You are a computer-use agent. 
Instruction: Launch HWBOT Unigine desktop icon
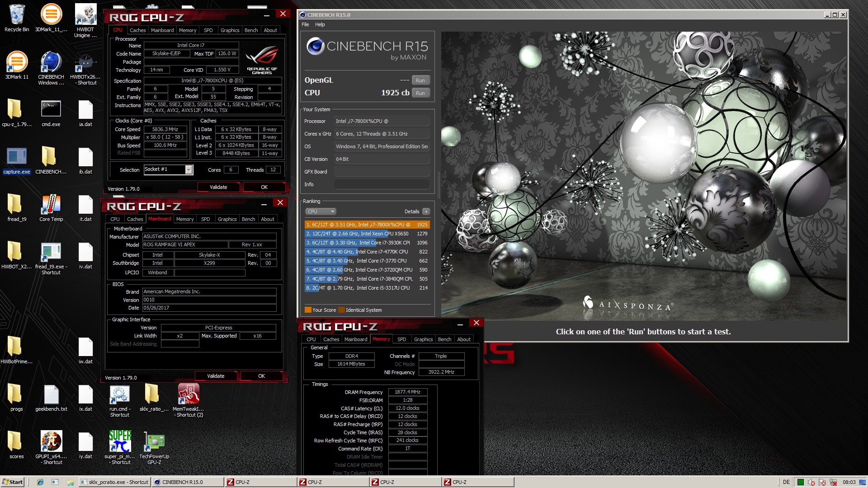pyautogui.click(x=85, y=20)
